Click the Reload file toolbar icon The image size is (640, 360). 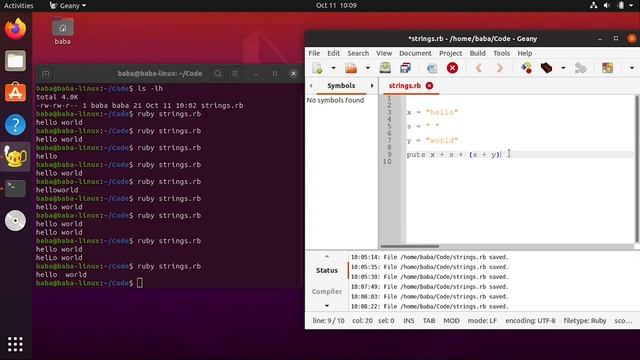coord(432,68)
